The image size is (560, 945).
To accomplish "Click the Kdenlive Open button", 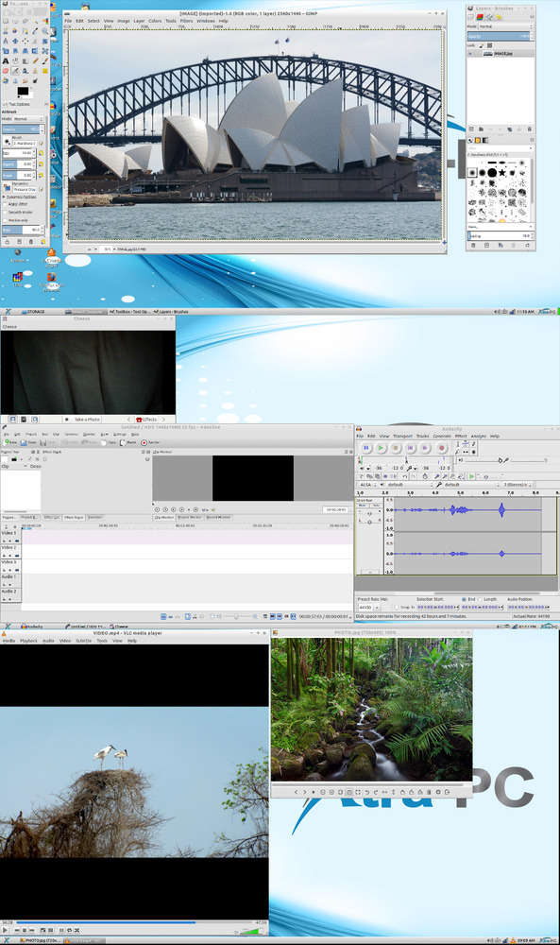I will click(x=28, y=442).
